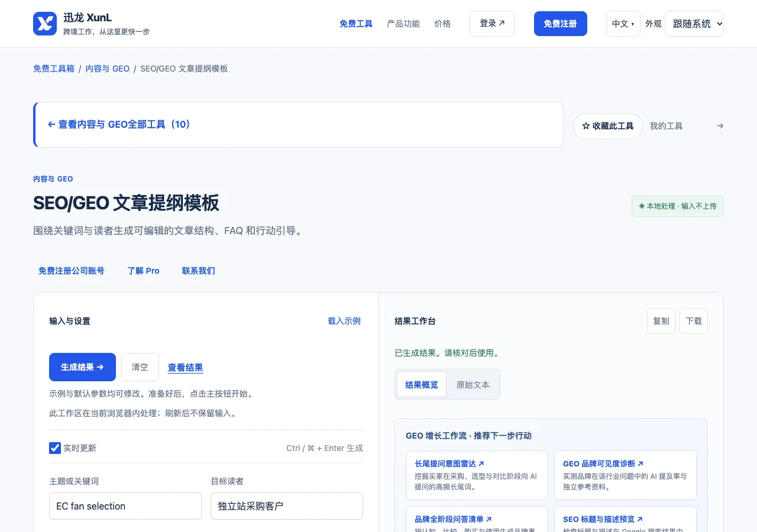Click the 登录 button

[x=492, y=24]
